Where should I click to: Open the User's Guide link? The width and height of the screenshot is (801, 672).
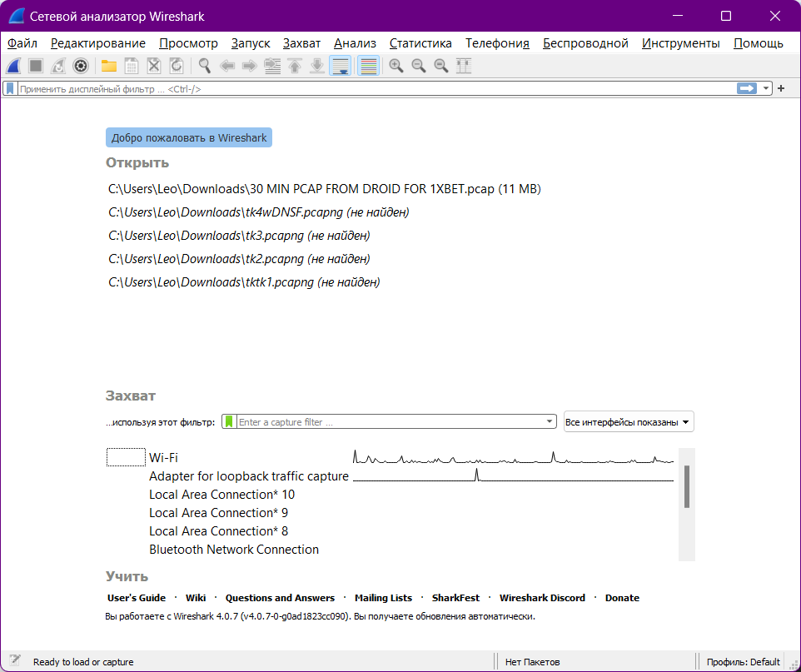pyautogui.click(x=137, y=598)
